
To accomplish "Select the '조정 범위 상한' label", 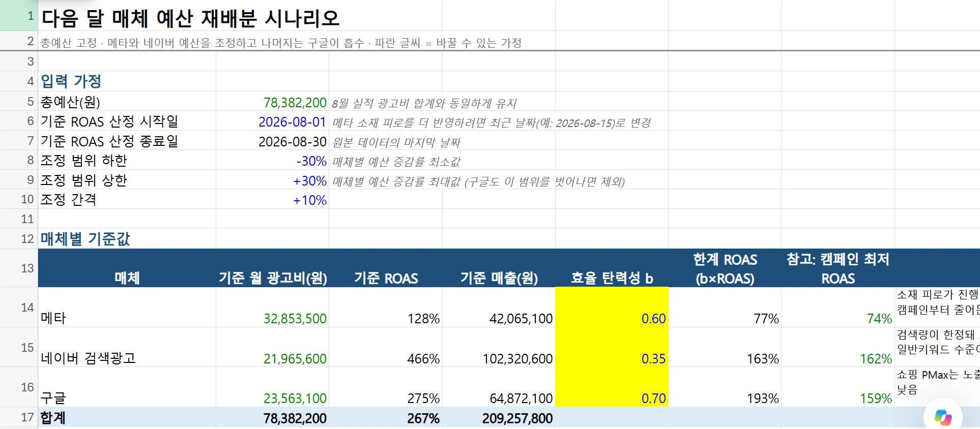I will click(x=83, y=180).
